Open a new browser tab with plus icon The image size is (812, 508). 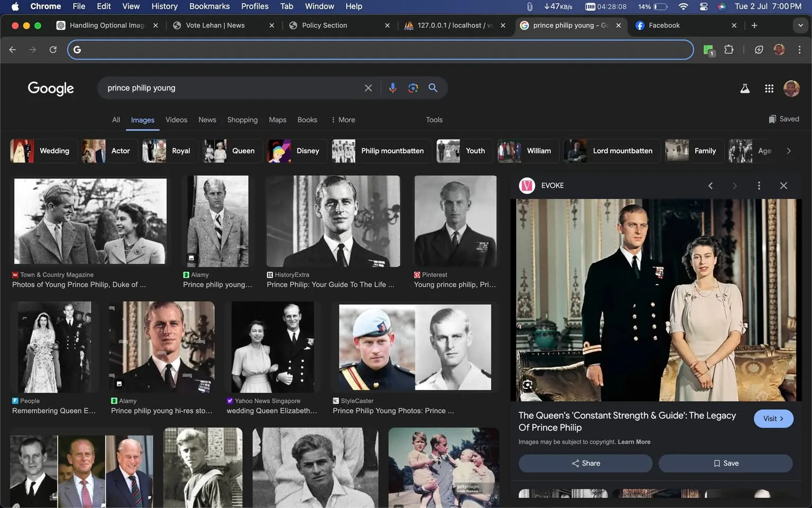(754, 25)
